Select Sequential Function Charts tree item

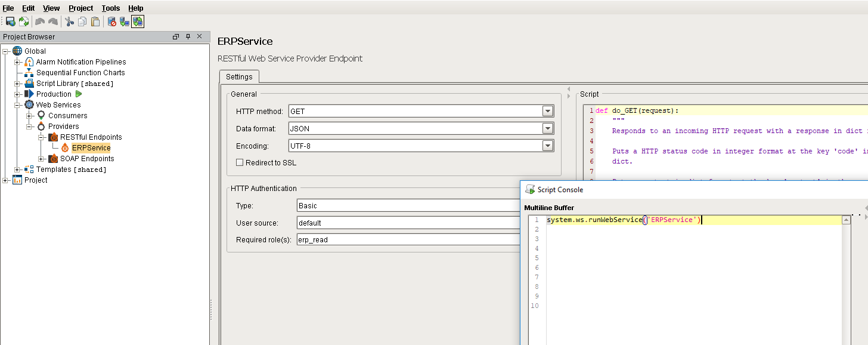coord(80,72)
